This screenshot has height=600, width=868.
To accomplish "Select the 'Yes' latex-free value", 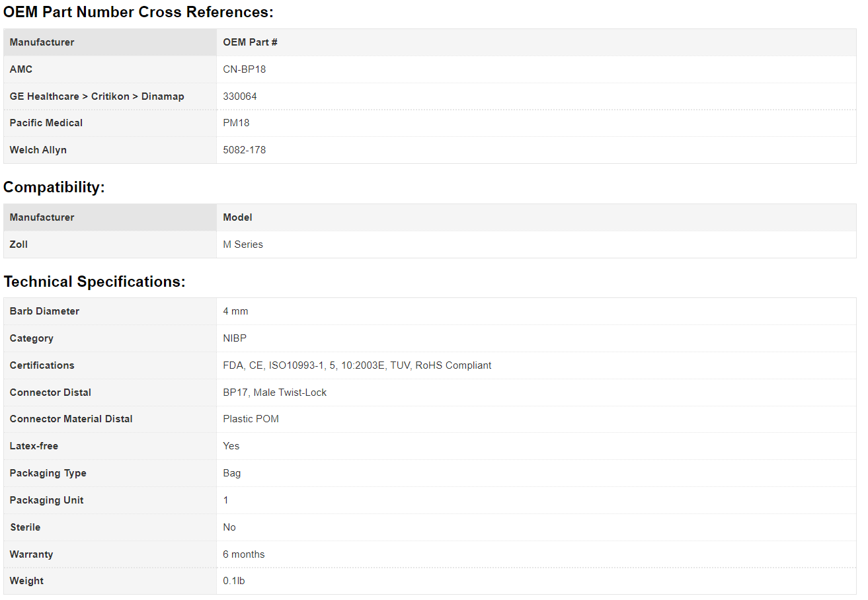I will 231,446.
